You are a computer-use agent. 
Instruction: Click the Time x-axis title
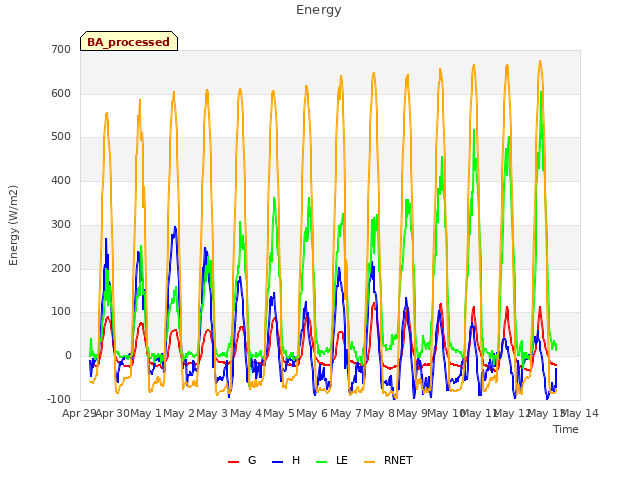coord(566,429)
